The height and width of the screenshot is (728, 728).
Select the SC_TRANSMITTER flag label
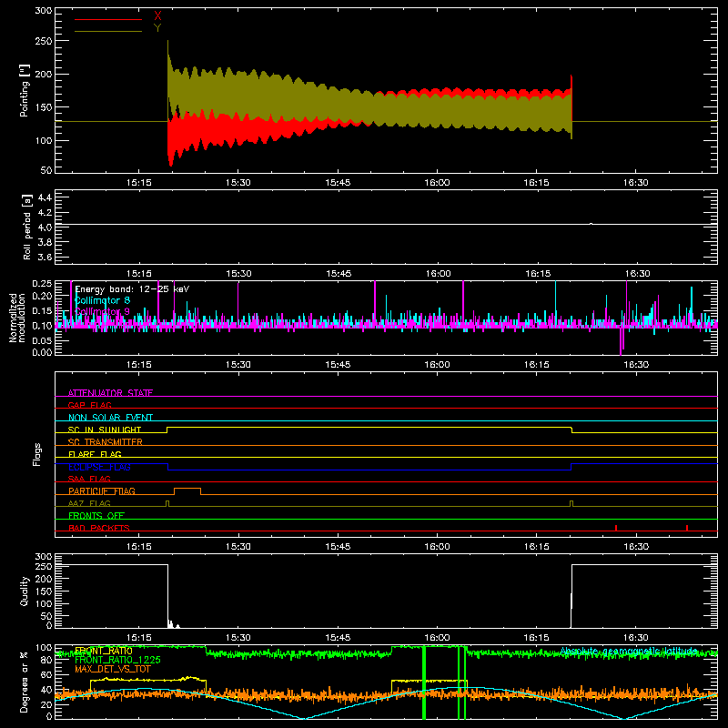[x=106, y=441]
